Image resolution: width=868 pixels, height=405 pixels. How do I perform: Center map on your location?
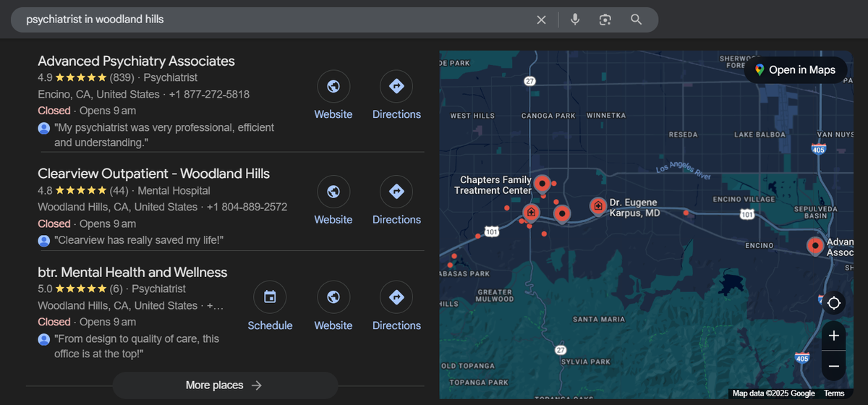pyautogui.click(x=833, y=302)
